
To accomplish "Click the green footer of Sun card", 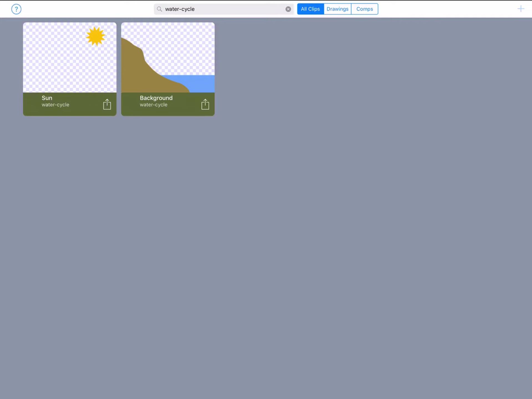I will tap(70, 104).
